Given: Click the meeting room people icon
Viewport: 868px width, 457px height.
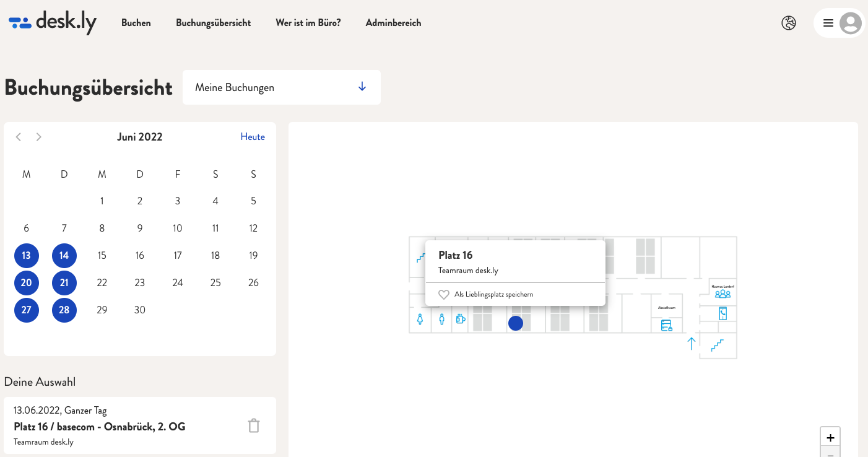Looking at the screenshot, I should tap(723, 294).
